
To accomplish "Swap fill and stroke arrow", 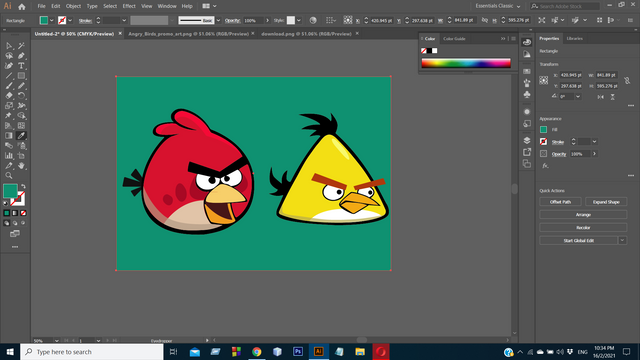I will pos(23,186).
